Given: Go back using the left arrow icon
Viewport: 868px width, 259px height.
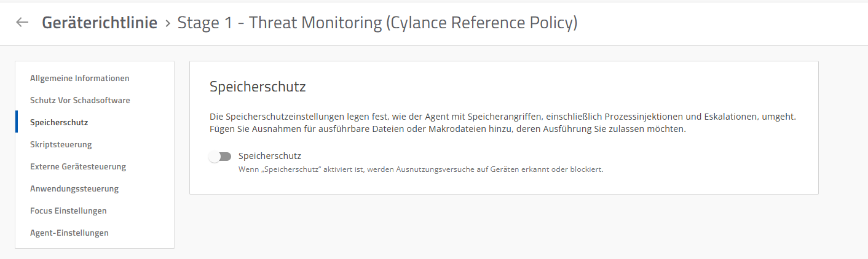Looking at the screenshot, I should 22,23.
